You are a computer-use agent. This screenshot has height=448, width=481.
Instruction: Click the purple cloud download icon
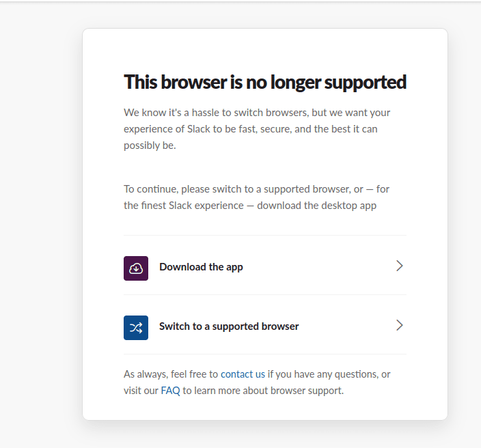pyautogui.click(x=136, y=268)
